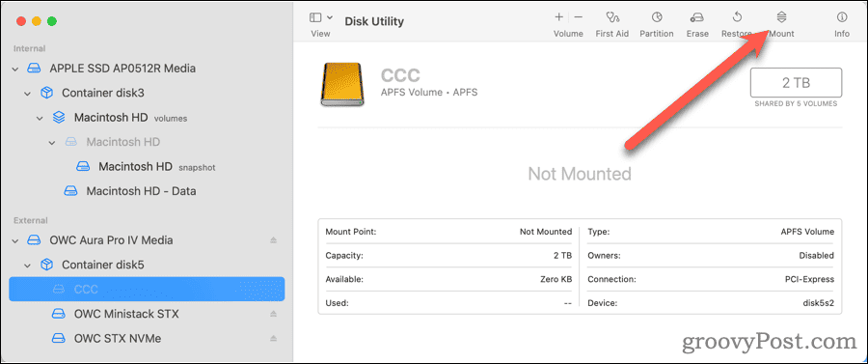Click the Restore arrow icon

[x=737, y=17]
